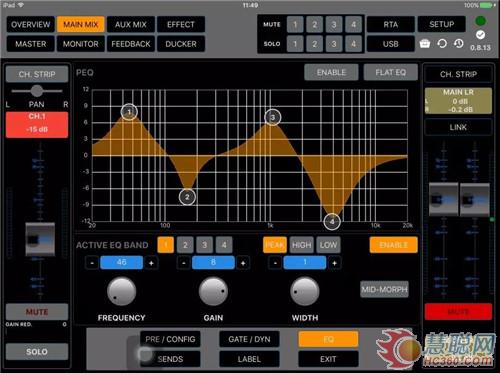Open the SETUP page
Viewport: 500px width, 373px height.
[x=442, y=24]
